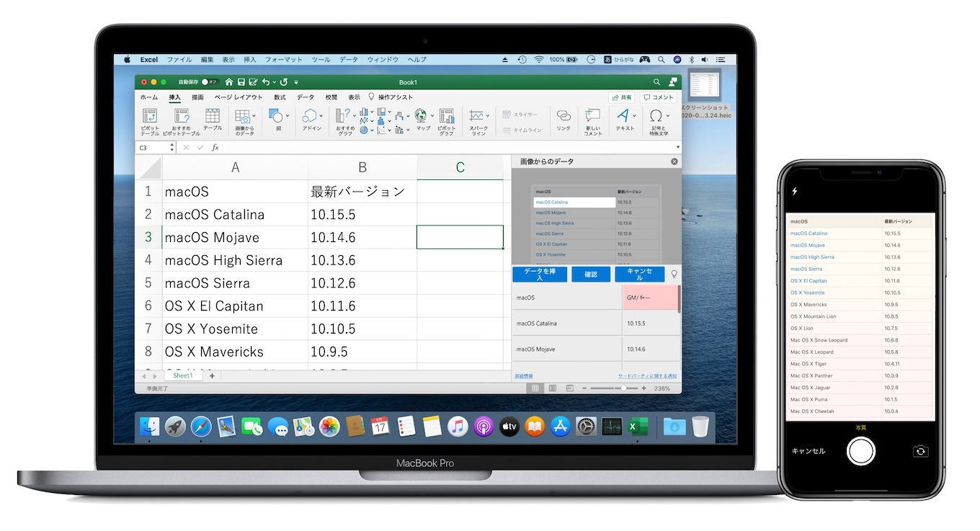
Task: Search the workbook with the magnifier icon
Action: tap(656, 82)
